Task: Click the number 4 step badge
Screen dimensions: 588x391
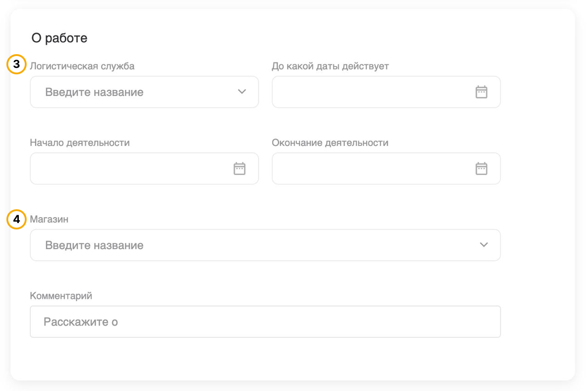Action: click(x=17, y=219)
